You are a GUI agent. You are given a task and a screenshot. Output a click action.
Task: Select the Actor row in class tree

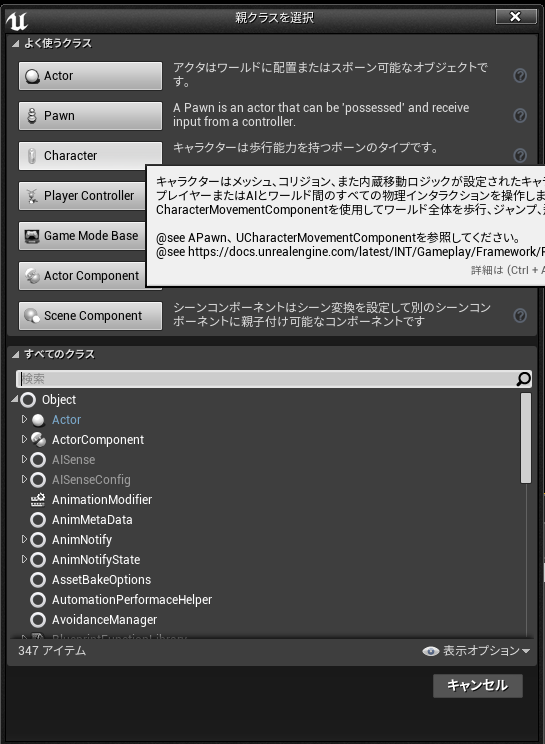pyautogui.click(x=266, y=420)
